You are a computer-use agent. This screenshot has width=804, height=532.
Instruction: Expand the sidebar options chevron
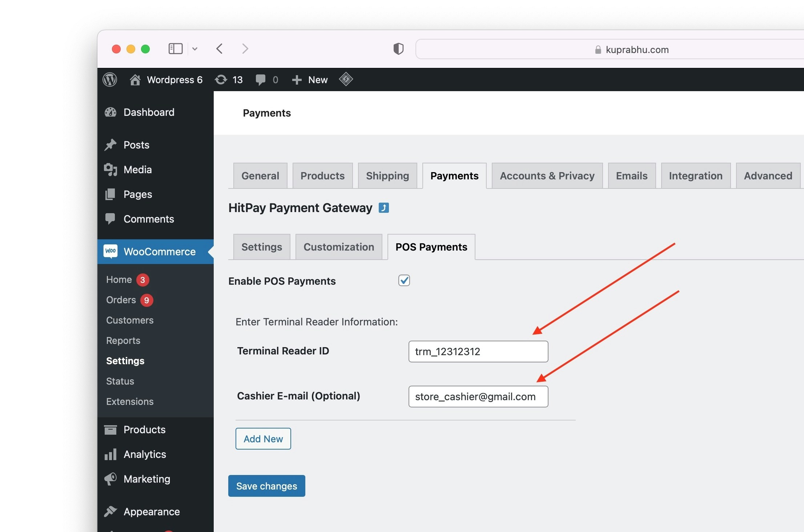pos(195,49)
